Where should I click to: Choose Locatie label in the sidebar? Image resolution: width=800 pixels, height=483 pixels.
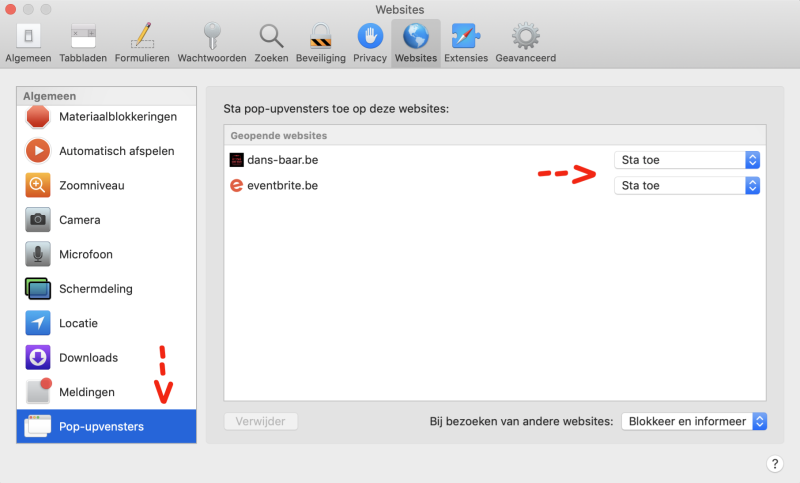tap(78, 323)
